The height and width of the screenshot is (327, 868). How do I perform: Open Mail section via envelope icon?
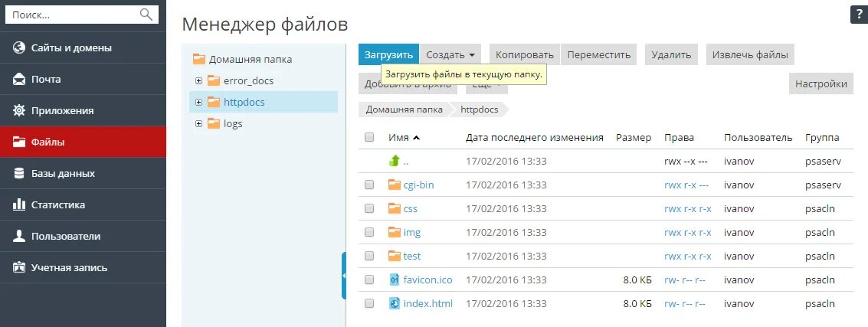click(19, 79)
